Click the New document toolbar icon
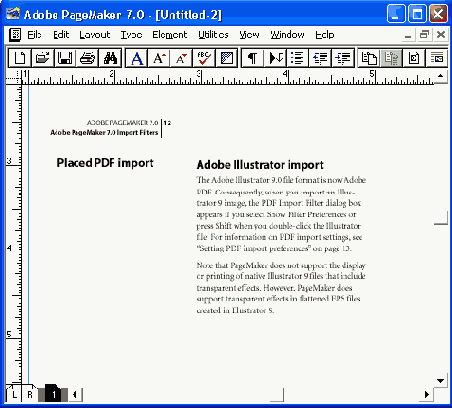Image resolution: width=452 pixels, height=408 pixels. click(20, 58)
